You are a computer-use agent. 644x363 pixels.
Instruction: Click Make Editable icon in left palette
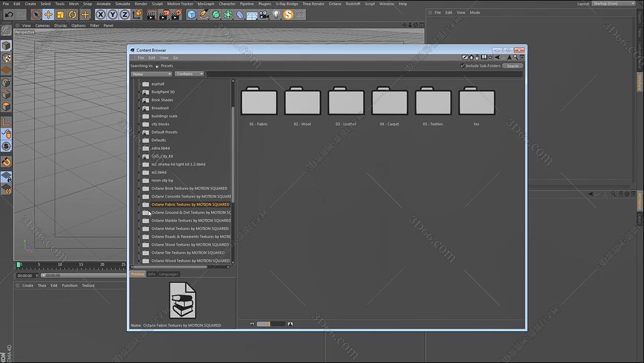(x=6, y=30)
